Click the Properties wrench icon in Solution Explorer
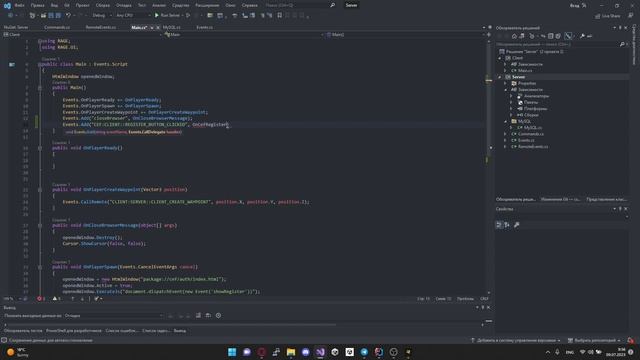 pos(582,36)
